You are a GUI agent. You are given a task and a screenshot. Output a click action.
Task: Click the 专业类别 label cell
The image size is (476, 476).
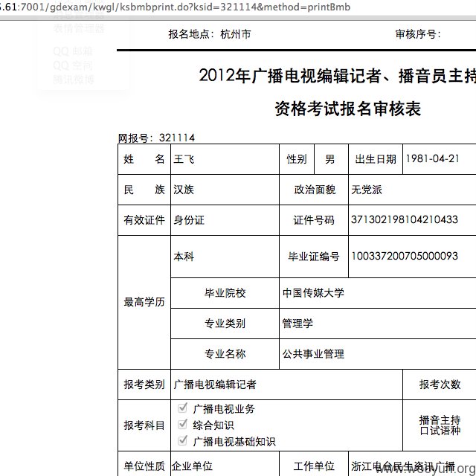pyautogui.click(x=225, y=324)
